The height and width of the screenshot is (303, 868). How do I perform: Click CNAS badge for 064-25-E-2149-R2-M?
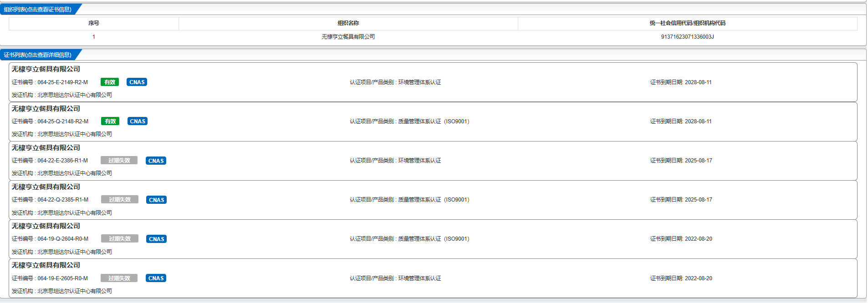[137, 82]
